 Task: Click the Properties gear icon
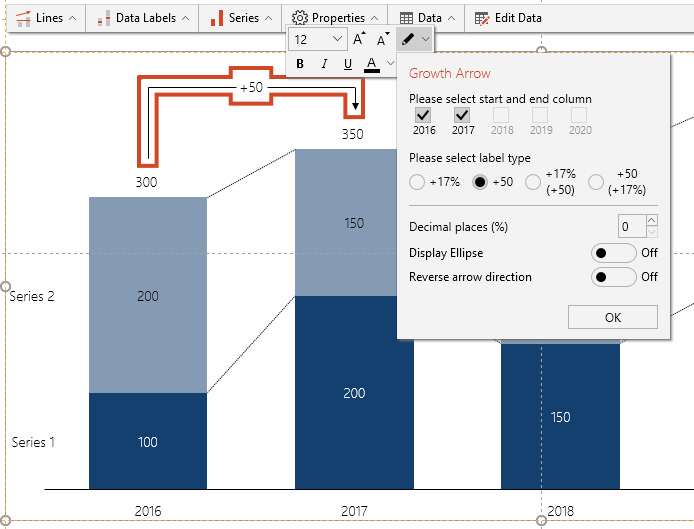pos(299,18)
